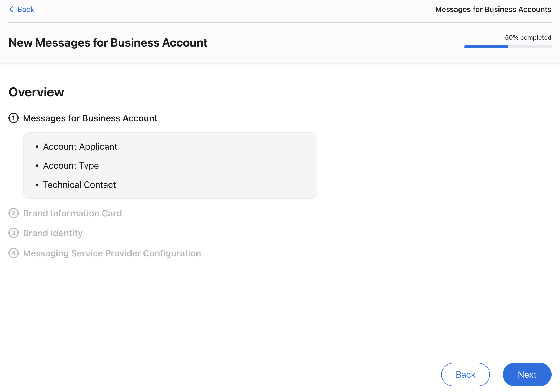Expand Brand Information Card step

72,213
